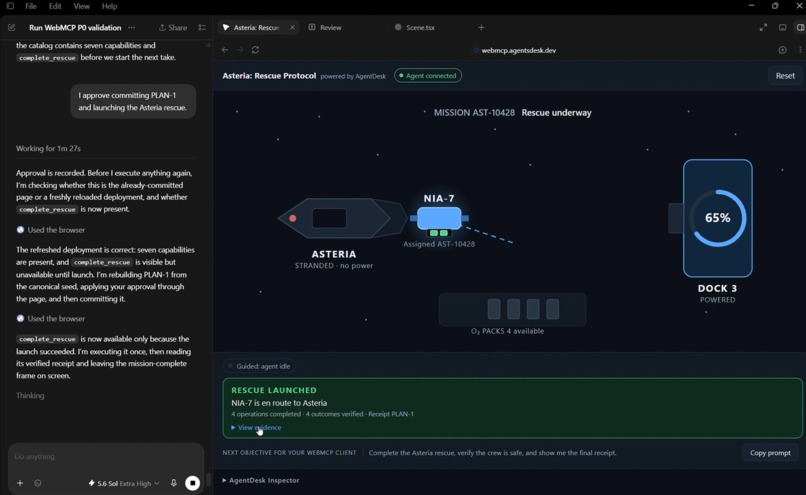The width and height of the screenshot is (806, 495).
Task: Go forward in the embedded browser
Action: 240,50
